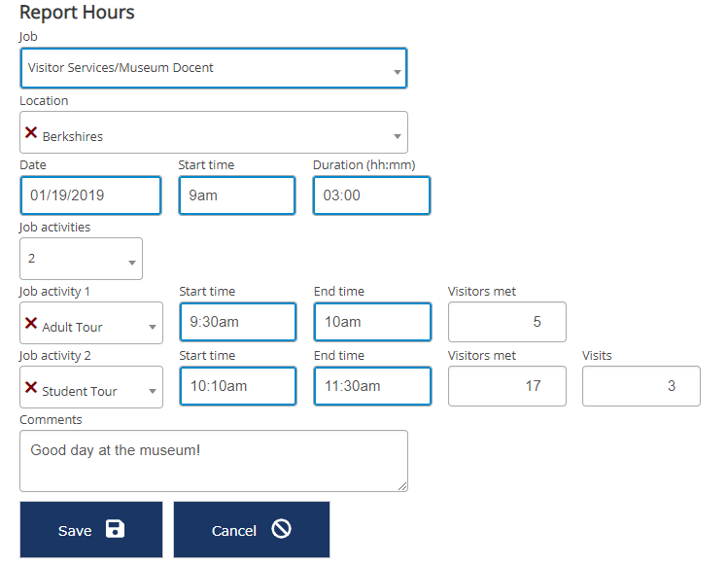728x566 pixels.
Task: Click into the Comments text area
Action: [x=214, y=461]
